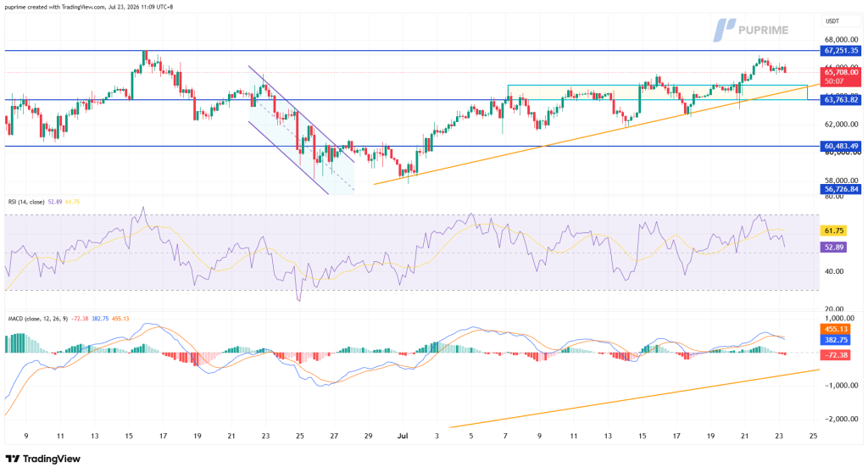Viewport: 868px width, 473px height.
Task: Click the 7 date label on time axis
Action: [505, 436]
